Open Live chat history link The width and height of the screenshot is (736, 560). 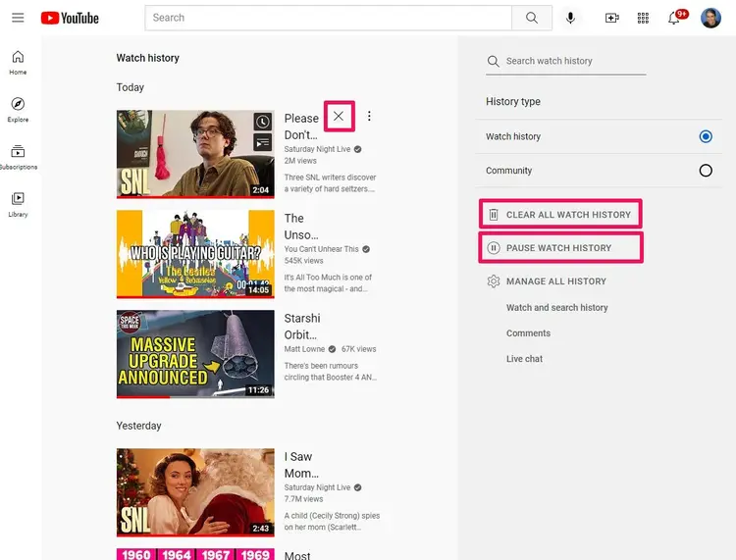point(524,359)
